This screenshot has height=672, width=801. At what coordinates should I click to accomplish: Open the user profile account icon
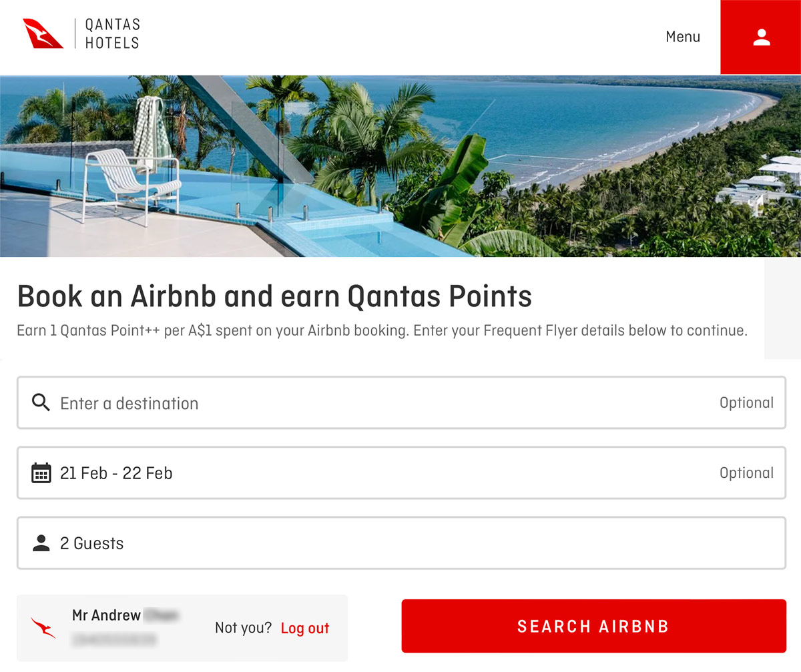pos(761,37)
